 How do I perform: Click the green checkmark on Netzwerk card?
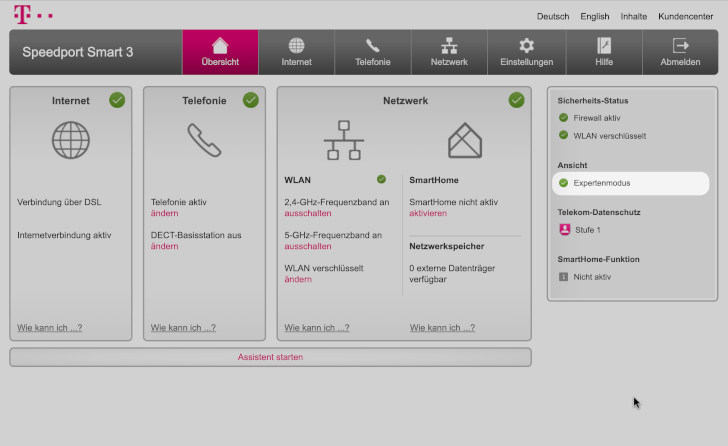[516, 100]
